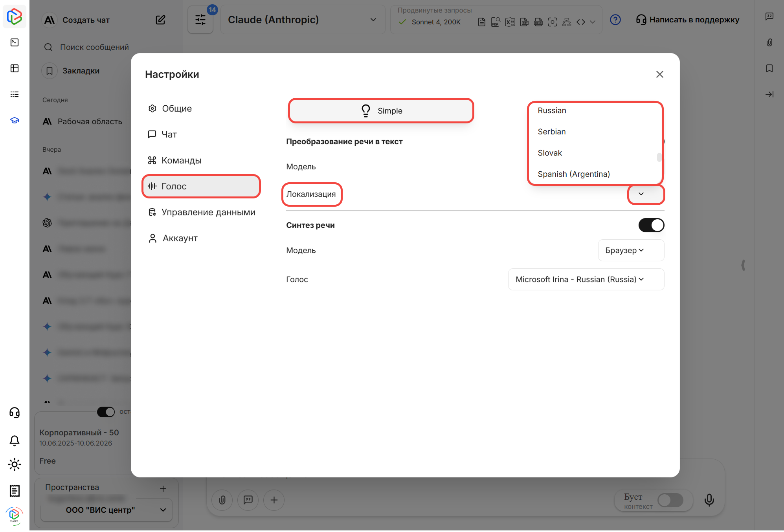784x532 pixels.
Task: Click the Excel file icon in toolbar
Action: point(510,22)
